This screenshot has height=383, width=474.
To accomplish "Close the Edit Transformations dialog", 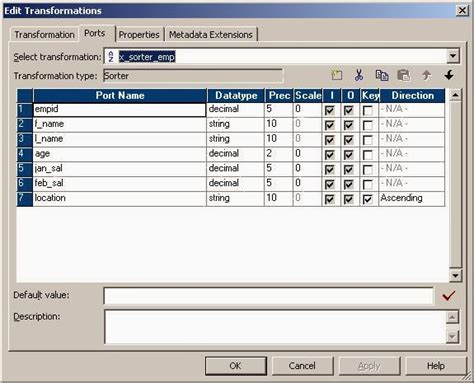I will coord(462,10).
